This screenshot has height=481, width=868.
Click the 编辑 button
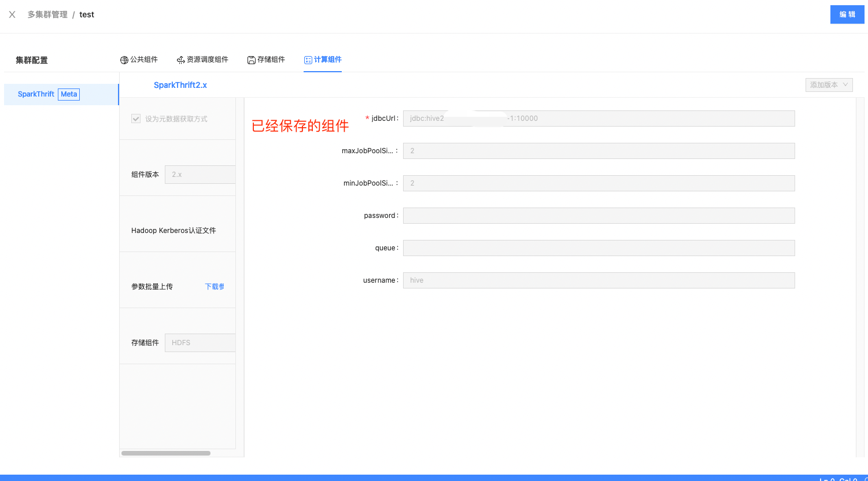[847, 14]
